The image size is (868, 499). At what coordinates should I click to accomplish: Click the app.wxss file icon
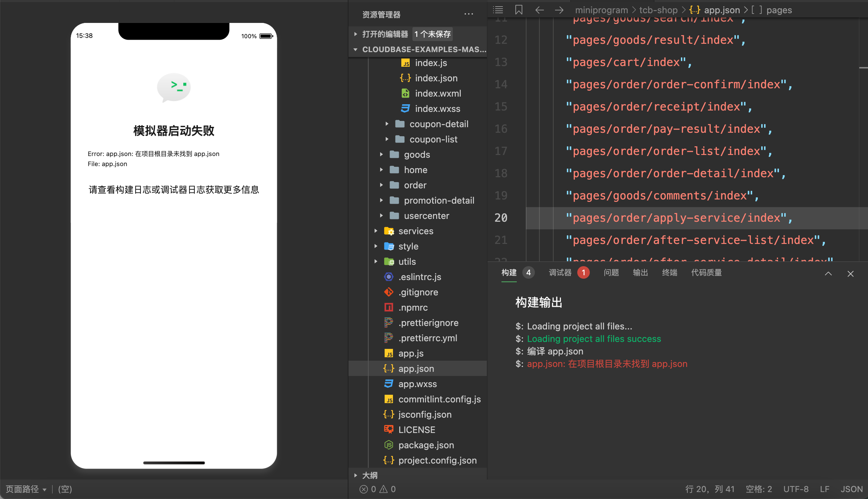388,384
